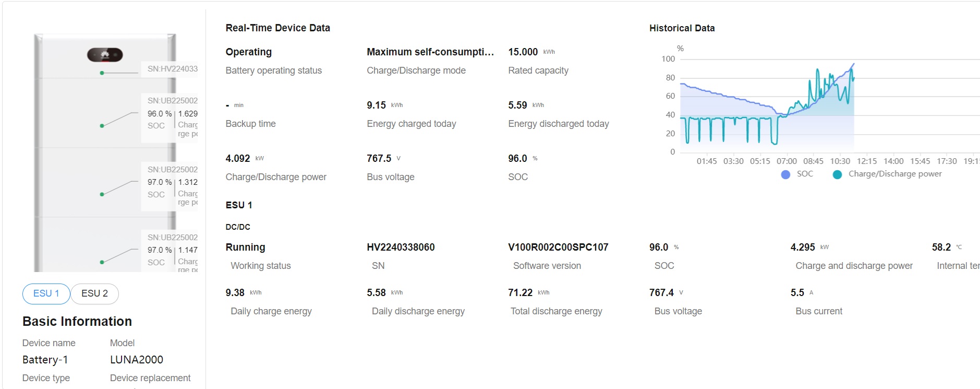The height and width of the screenshot is (389, 980).
Task: Click green dot of the 1.312 charge module
Action: click(x=102, y=194)
